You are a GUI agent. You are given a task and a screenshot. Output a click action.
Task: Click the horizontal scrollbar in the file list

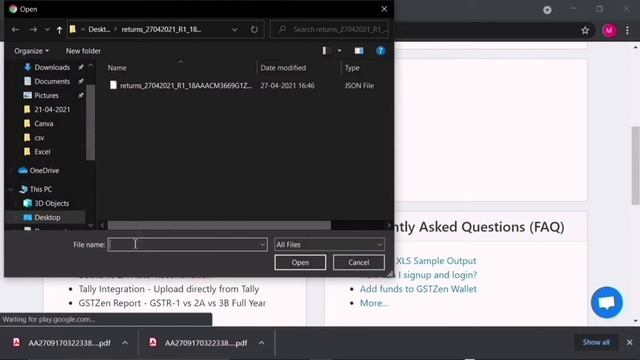[219, 225]
